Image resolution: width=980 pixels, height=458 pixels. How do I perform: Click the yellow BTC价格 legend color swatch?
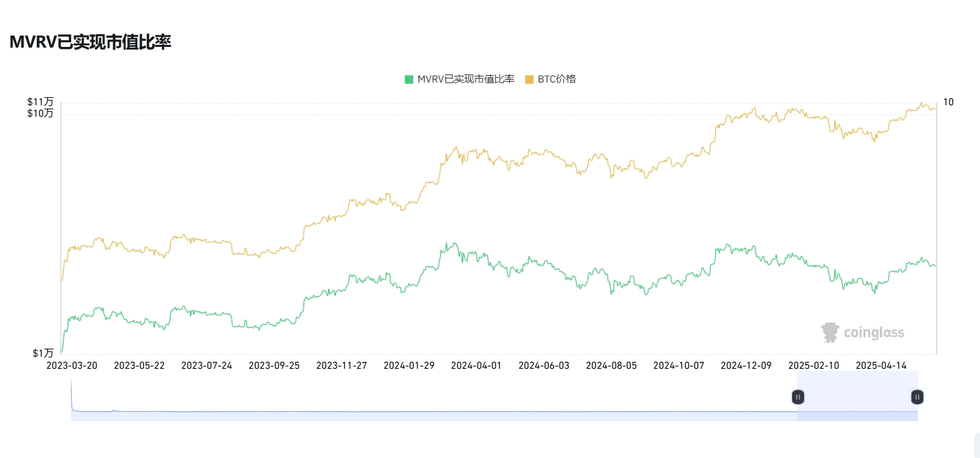coord(529,79)
